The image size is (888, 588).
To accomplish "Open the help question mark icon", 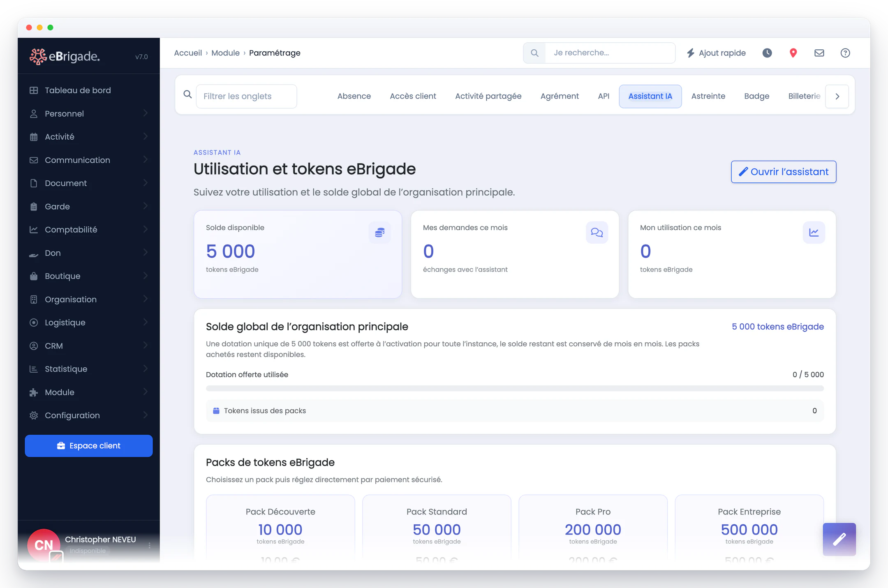I will (845, 53).
